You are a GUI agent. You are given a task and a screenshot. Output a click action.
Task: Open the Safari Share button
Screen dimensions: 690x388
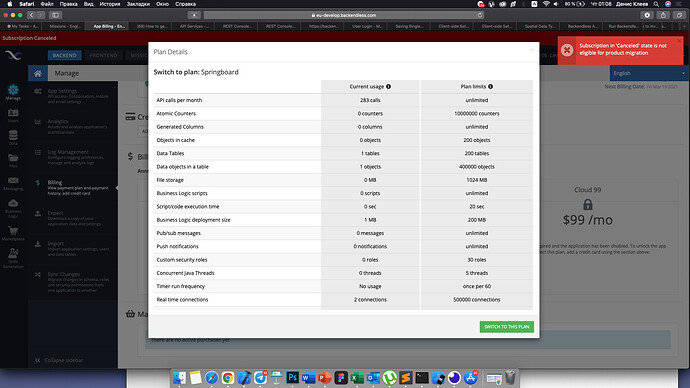pos(663,15)
